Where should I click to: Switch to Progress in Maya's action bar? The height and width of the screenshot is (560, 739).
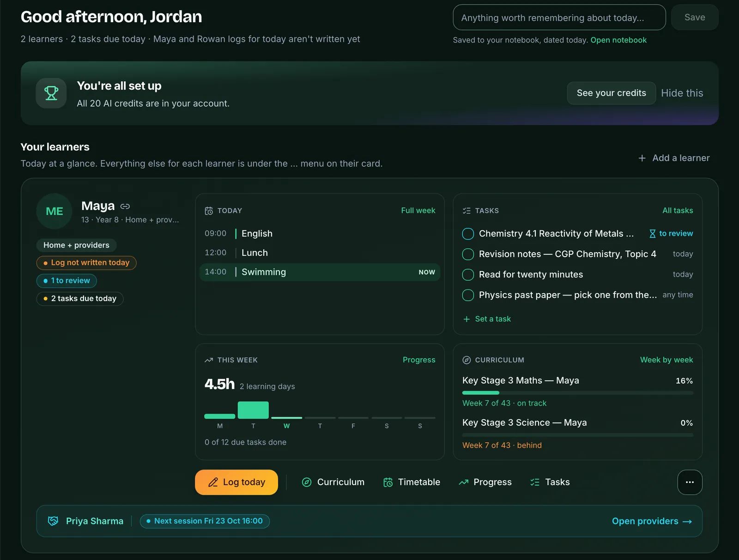click(x=485, y=482)
